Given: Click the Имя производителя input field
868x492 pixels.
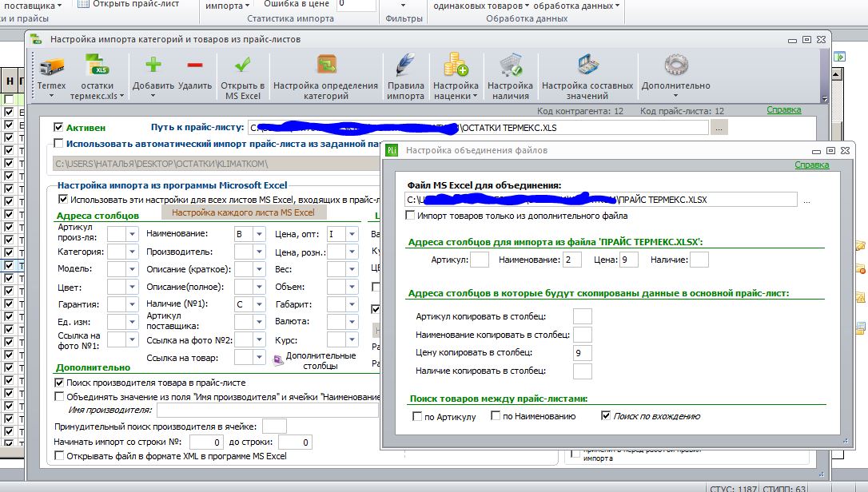Looking at the screenshot, I should 268,410.
